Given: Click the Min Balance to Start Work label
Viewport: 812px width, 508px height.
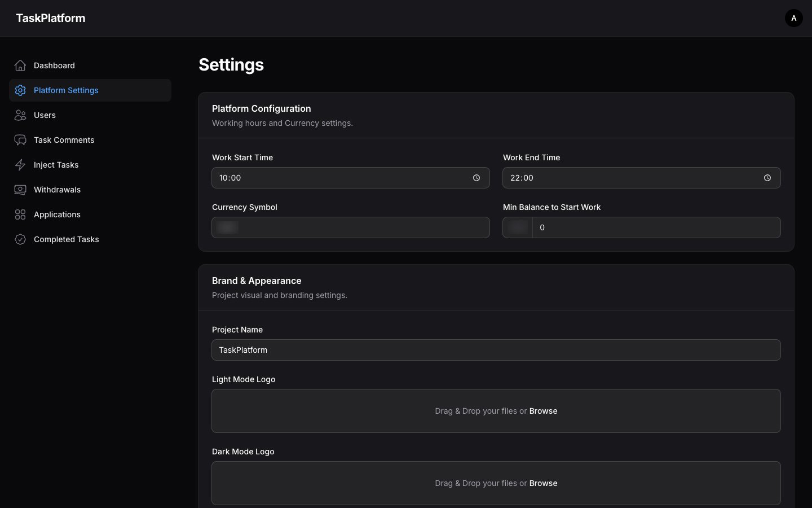Looking at the screenshot, I should coord(552,207).
